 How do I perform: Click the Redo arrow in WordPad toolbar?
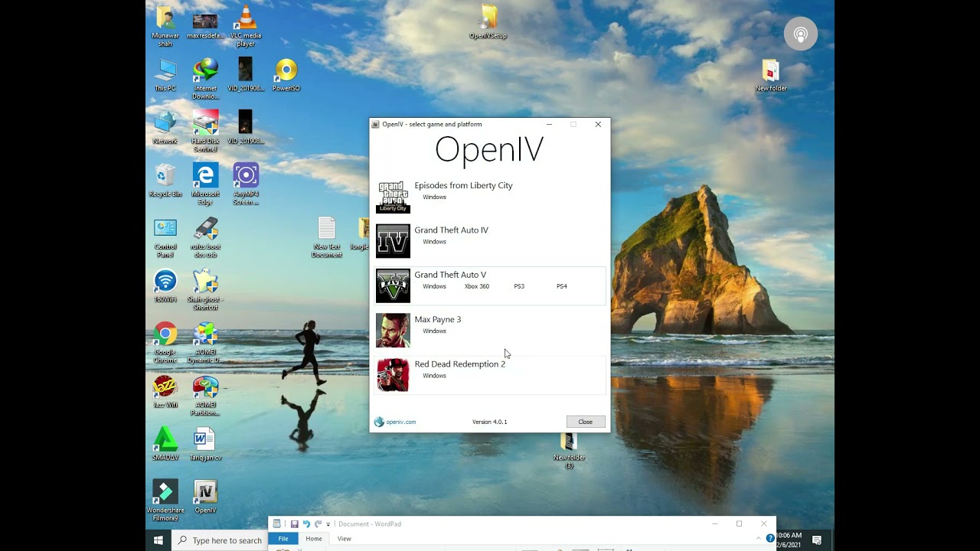point(318,524)
